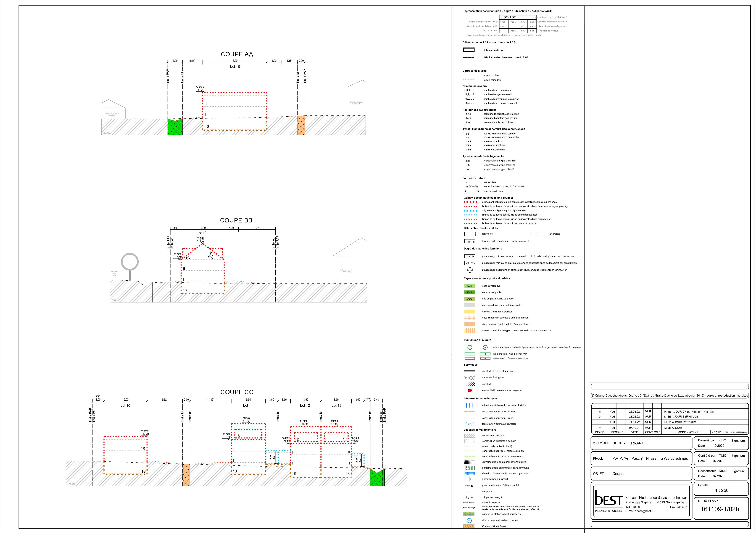
Task: Click the 'accès garage ou carport' triangle symbol
Action: pos(470,479)
